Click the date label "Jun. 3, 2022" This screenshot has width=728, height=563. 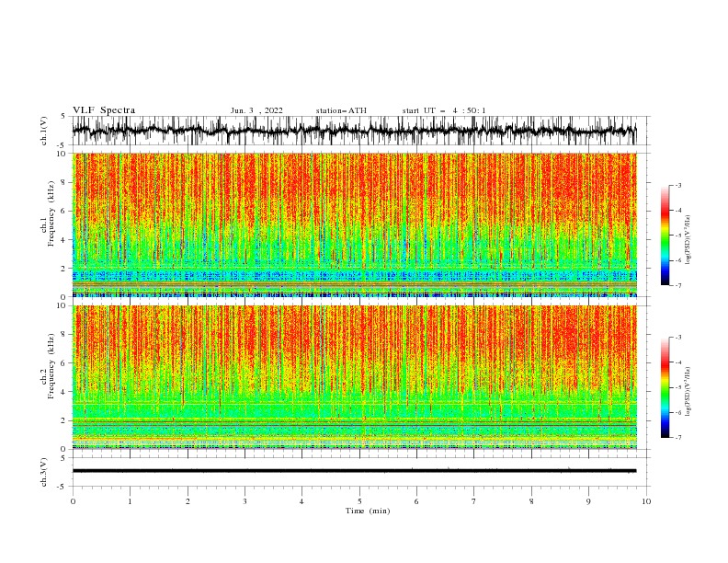[256, 110]
